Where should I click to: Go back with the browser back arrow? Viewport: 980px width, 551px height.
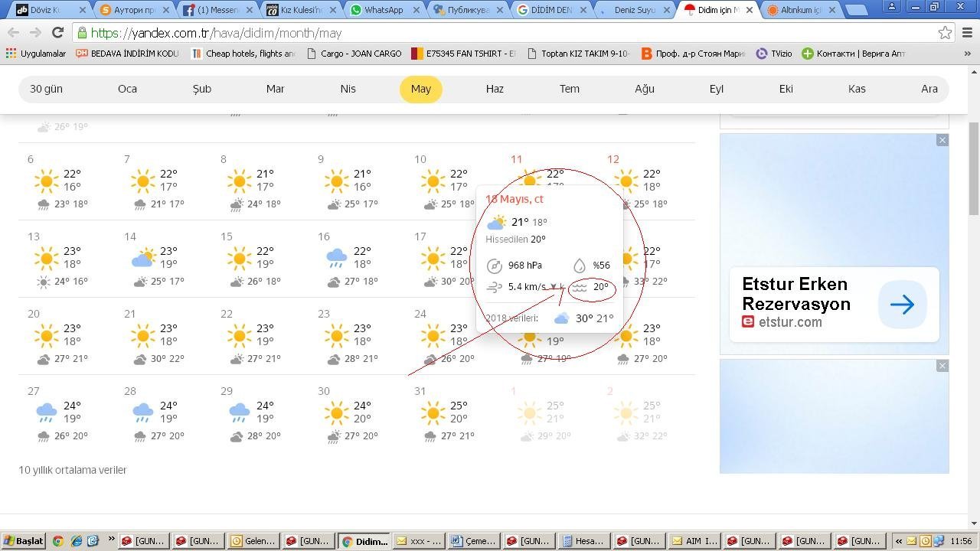13,33
